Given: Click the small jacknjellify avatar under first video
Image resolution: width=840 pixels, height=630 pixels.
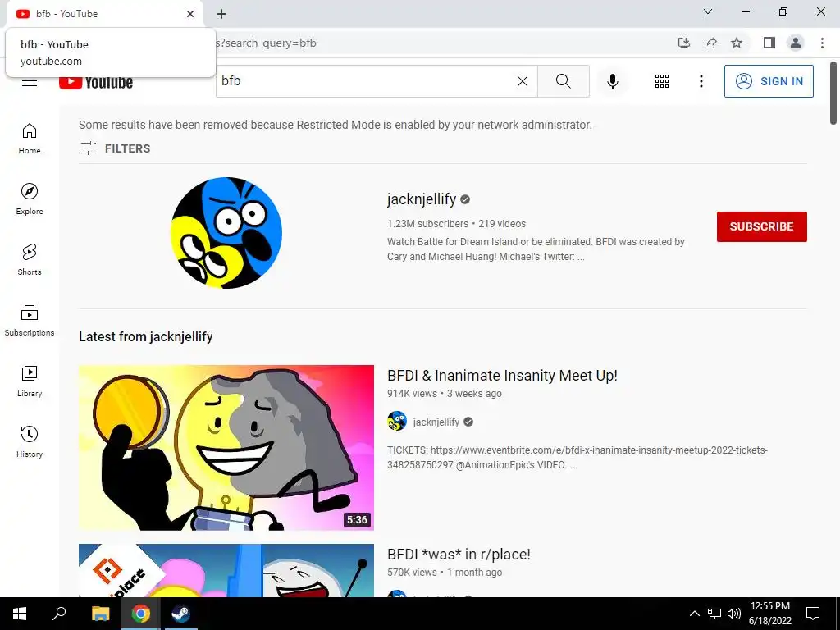Looking at the screenshot, I should (x=397, y=422).
